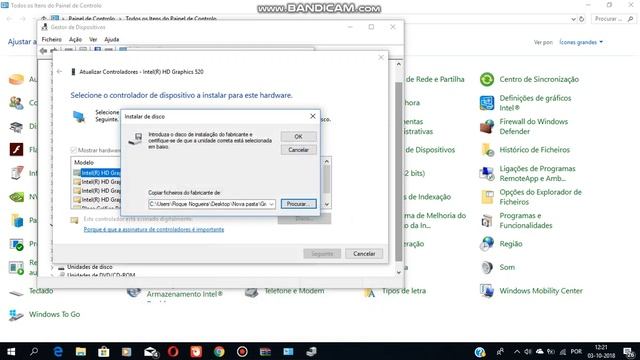Viewport: 640px width, 360px height.
Task: Open the Ícones grandes view dropdown
Action: pyautogui.click(x=581, y=42)
